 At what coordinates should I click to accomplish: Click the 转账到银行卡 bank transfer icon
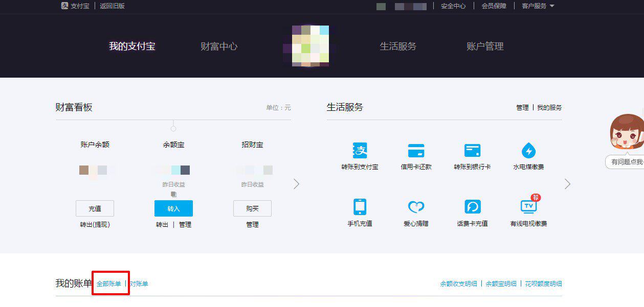473,150
